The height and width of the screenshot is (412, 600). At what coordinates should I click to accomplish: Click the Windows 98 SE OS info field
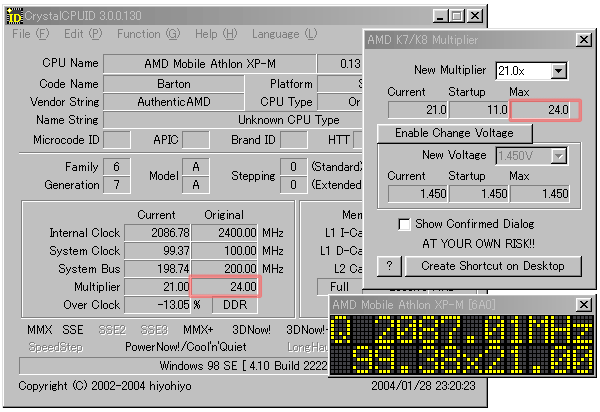(x=174, y=366)
